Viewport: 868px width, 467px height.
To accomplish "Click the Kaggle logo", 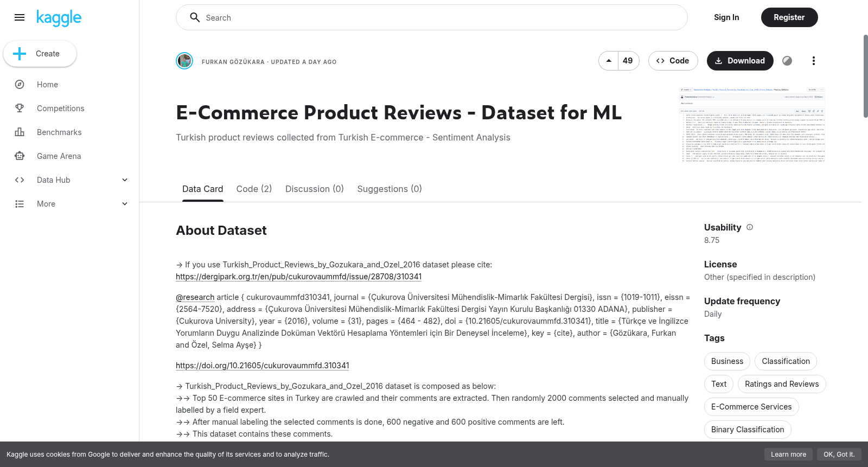I will (59, 18).
